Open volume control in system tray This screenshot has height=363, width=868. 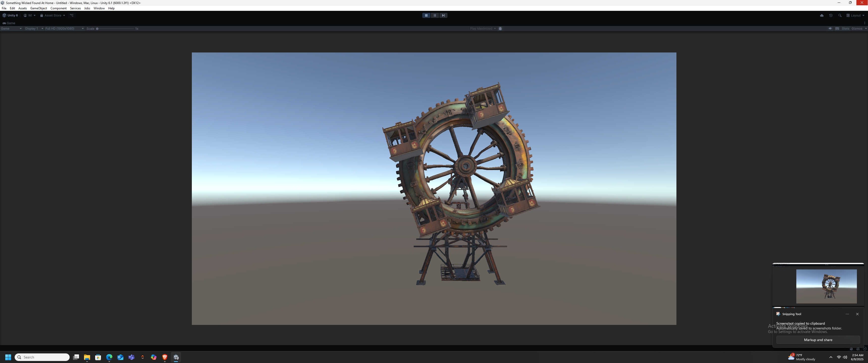point(845,357)
